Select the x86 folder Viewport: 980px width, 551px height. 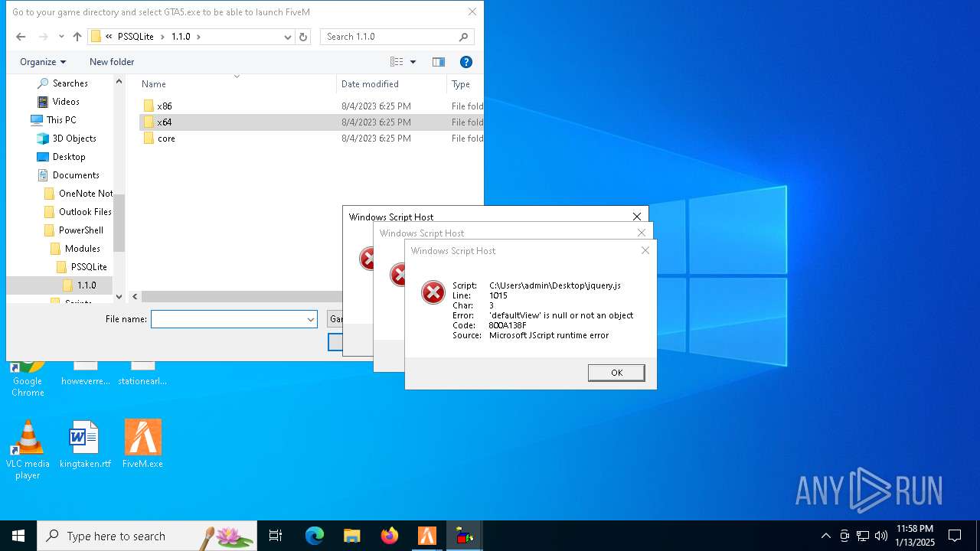[165, 106]
